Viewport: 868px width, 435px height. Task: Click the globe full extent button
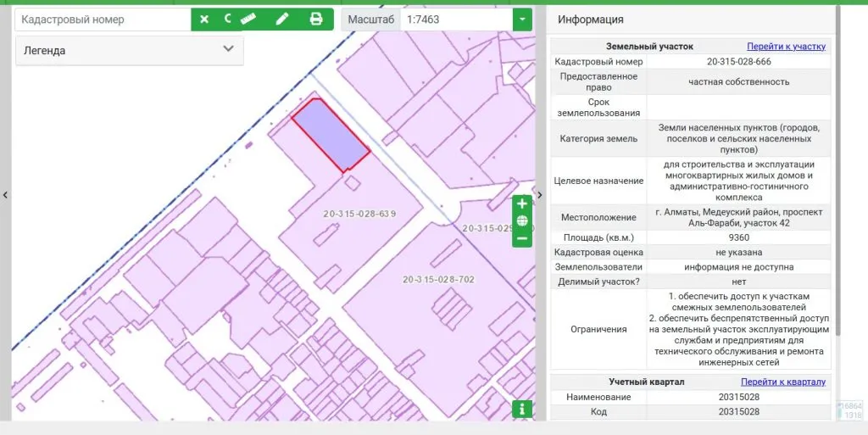click(x=522, y=221)
